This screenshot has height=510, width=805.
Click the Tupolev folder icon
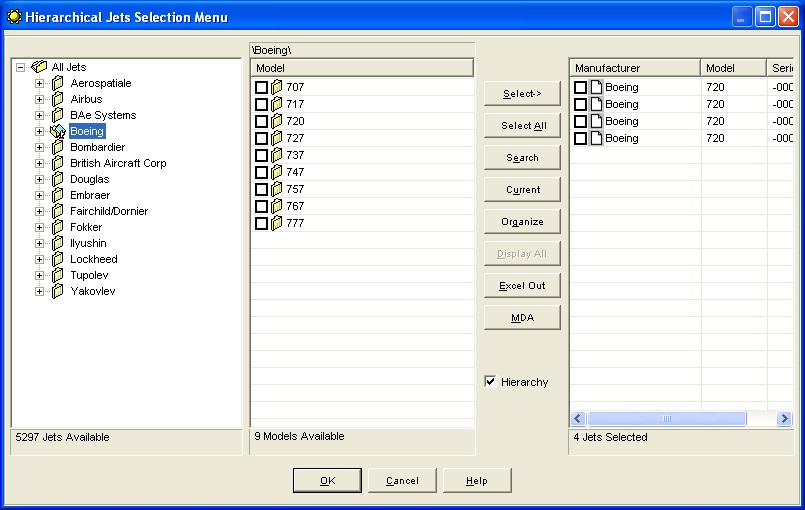pos(58,275)
